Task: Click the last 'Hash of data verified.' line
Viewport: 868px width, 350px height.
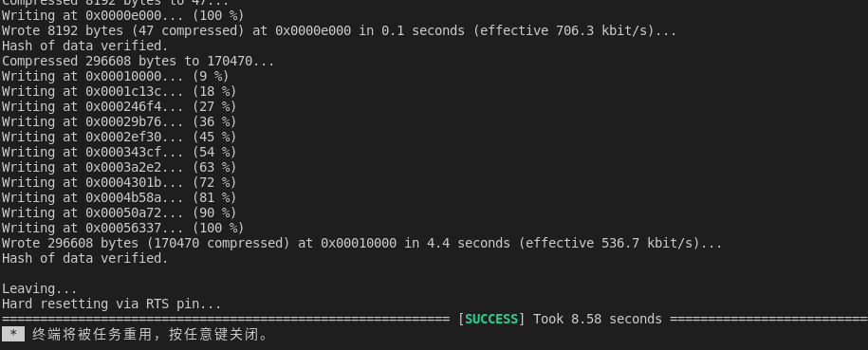Action: click(x=84, y=258)
